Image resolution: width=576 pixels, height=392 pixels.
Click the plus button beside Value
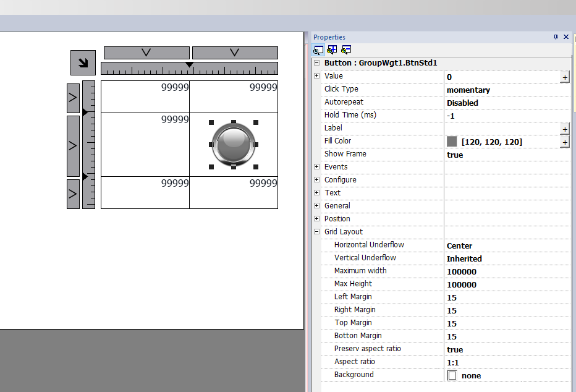564,77
